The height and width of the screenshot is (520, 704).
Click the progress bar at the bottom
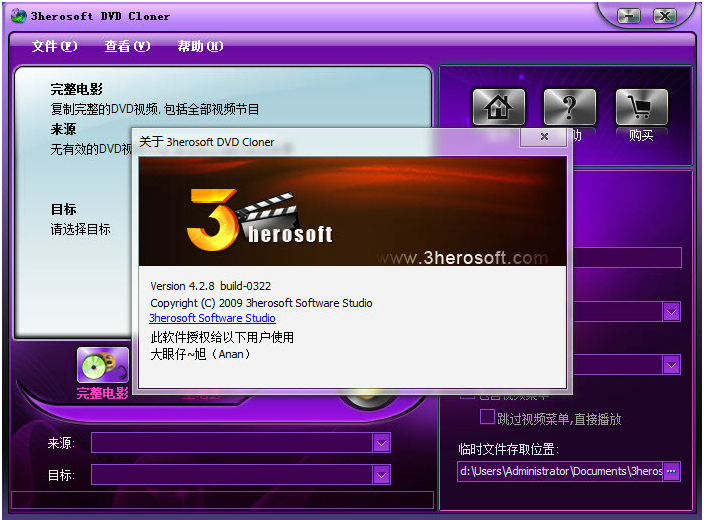tap(222, 500)
